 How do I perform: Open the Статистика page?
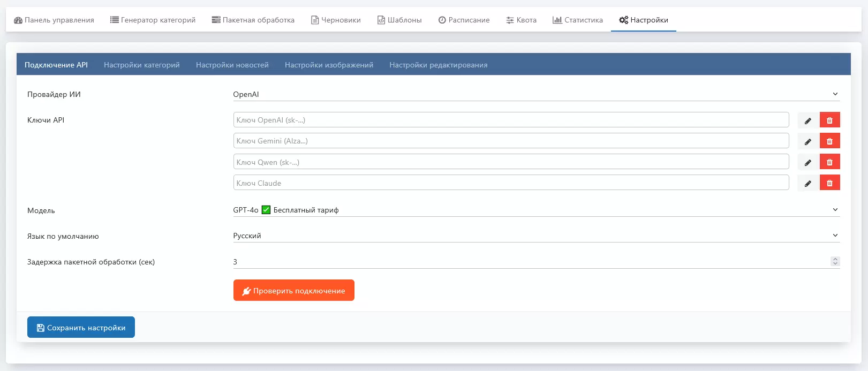pos(577,20)
